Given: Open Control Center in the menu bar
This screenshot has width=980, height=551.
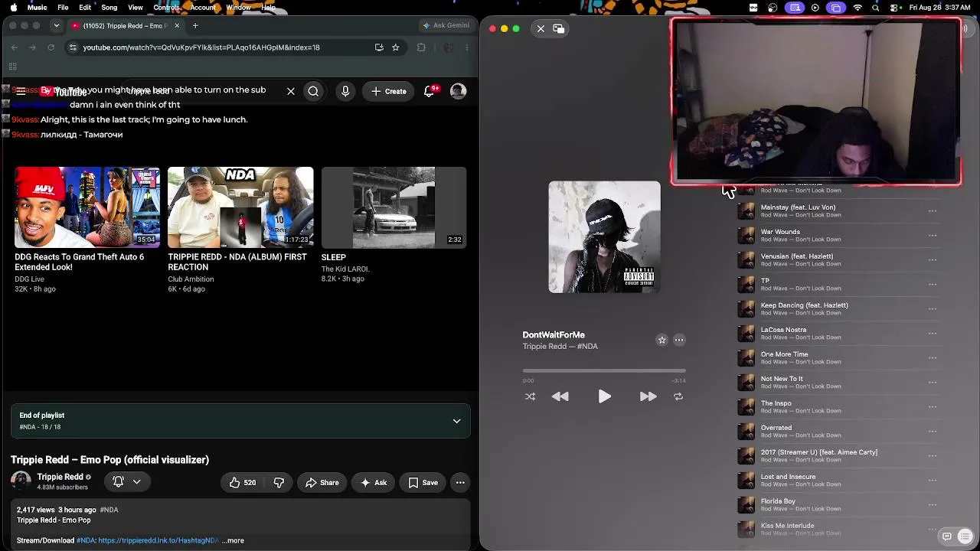Looking at the screenshot, I should (x=893, y=8).
